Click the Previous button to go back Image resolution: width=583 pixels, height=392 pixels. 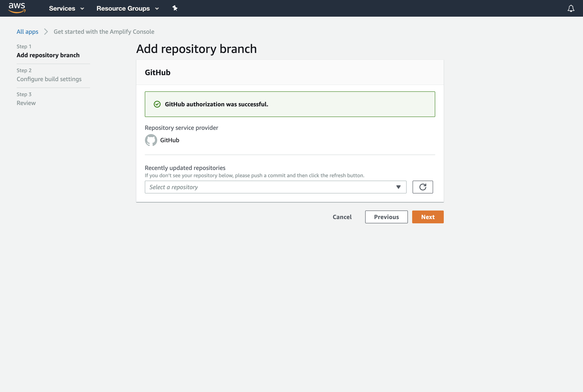pos(387,216)
